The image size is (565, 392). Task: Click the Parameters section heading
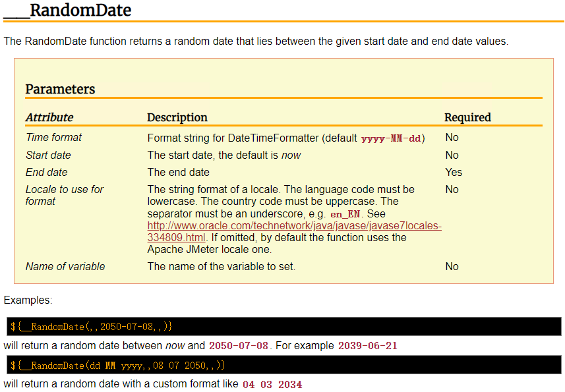pos(60,89)
